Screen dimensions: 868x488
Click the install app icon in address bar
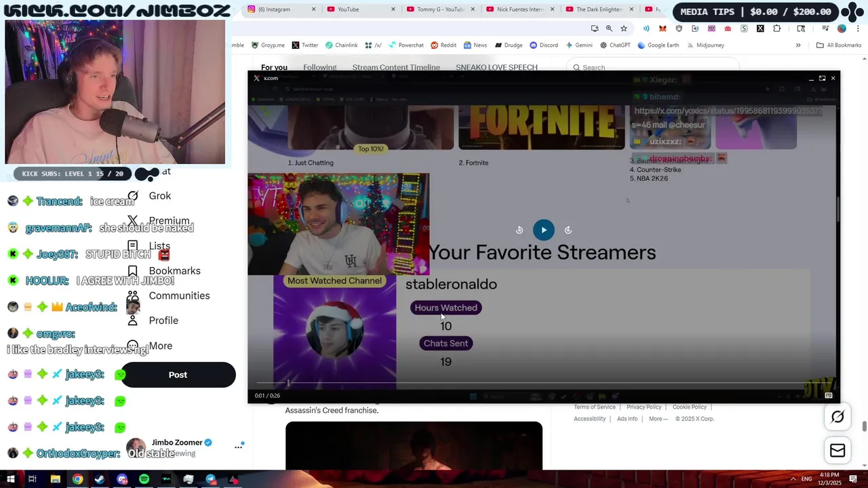coord(595,28)
